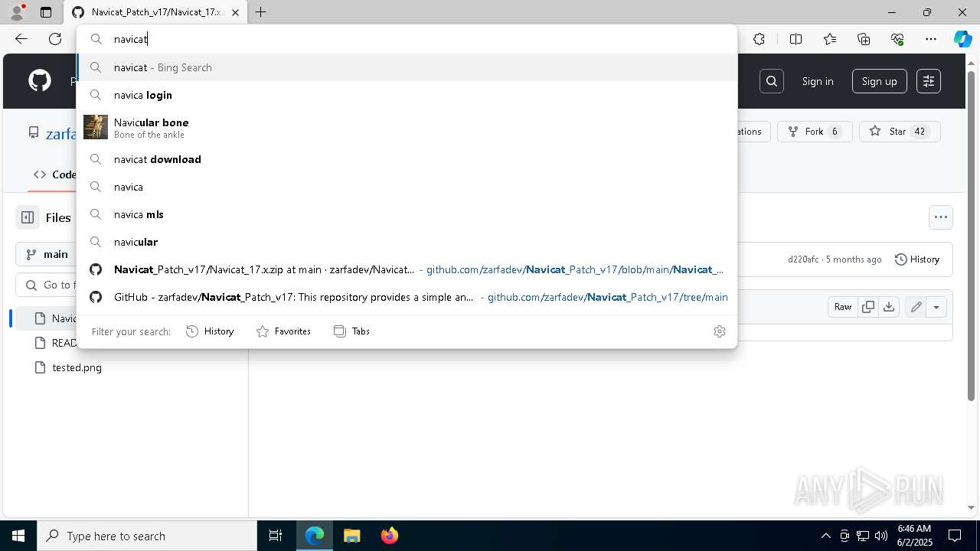Fork the repository
This screenshot has height=551, width=980.
[x=815, y=132]
